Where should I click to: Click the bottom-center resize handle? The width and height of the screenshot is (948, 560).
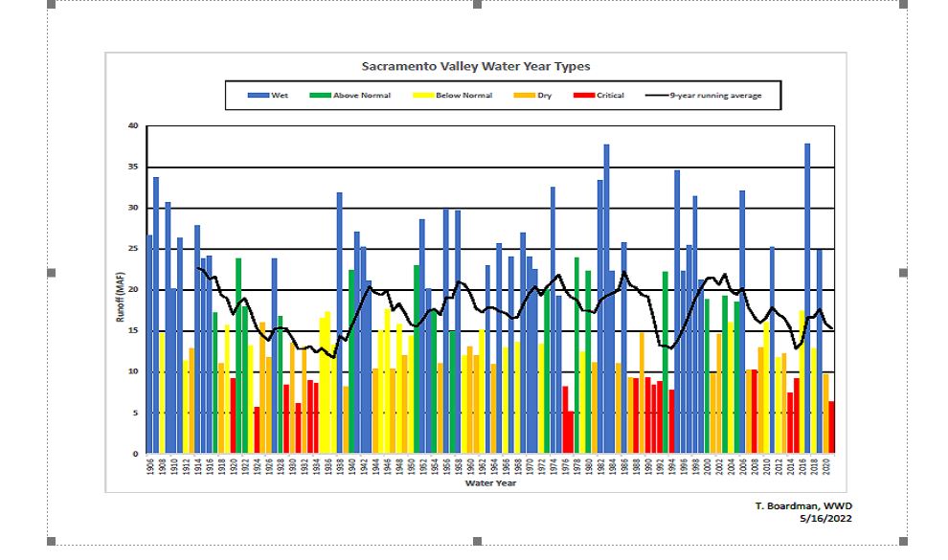pyautogui.click(x=477, y=543)
